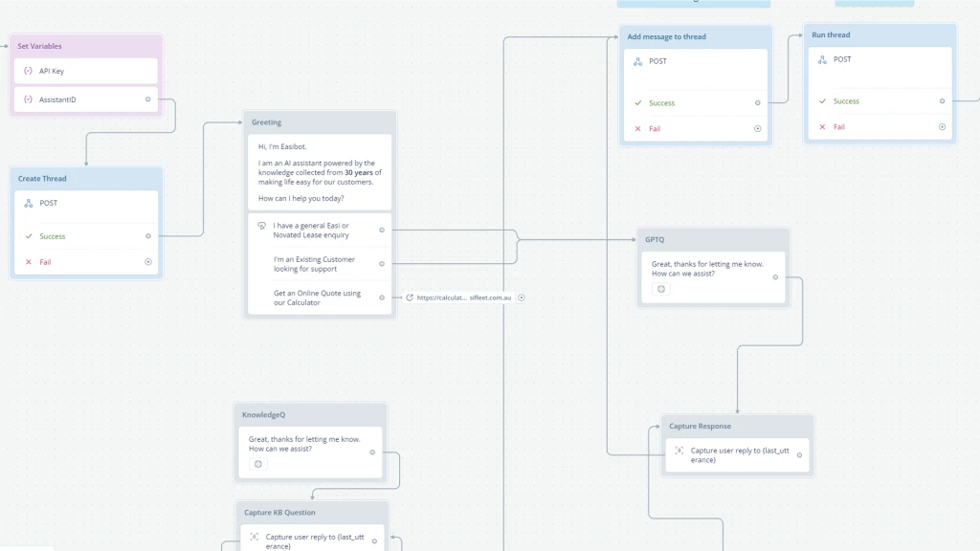Click the buttons icon in the Greeting block
Screen dimensions: 980x551
[x=261, y=226]
